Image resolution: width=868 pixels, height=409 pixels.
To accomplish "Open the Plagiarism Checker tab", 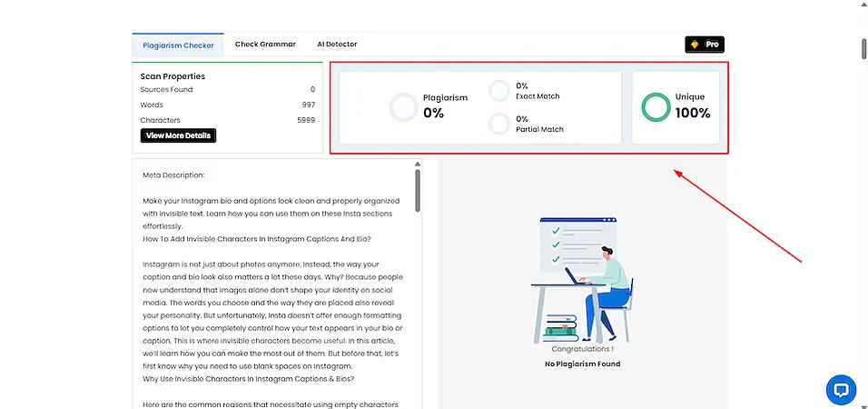I will coord(178,45).
